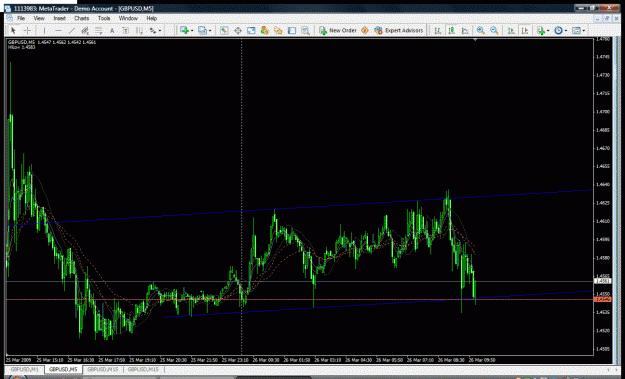Switch to the GBPUSD,M5 chart tab
The image size is (625, 379).
63,369
